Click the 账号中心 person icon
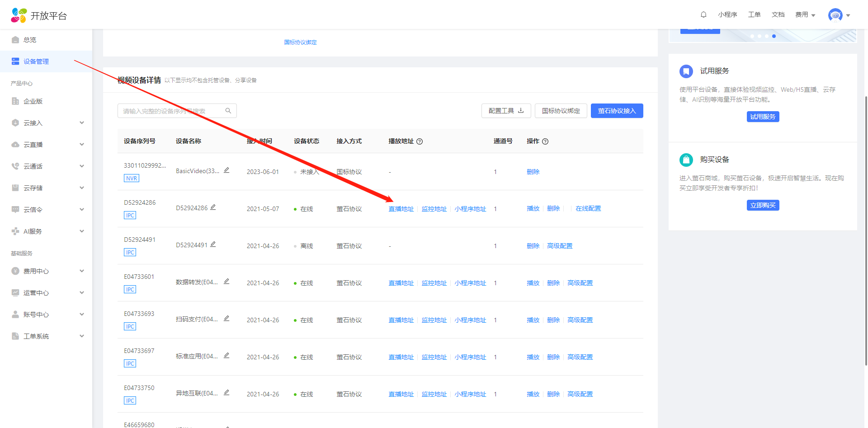 [x=15, y=315]
